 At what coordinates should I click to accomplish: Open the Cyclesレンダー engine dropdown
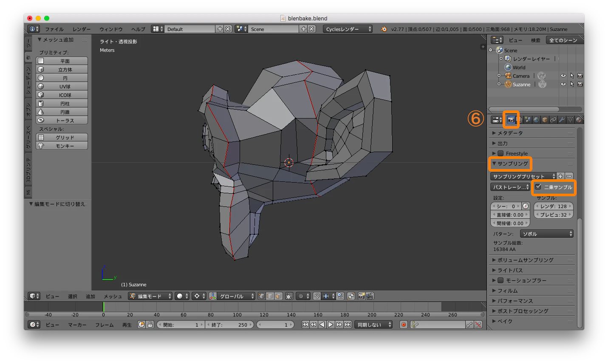point(348,29)
